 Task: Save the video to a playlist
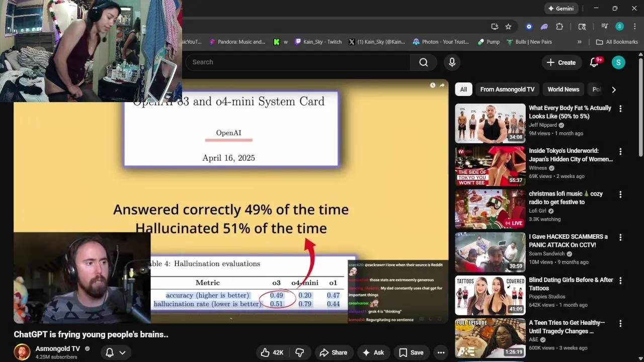click(411, 352)
